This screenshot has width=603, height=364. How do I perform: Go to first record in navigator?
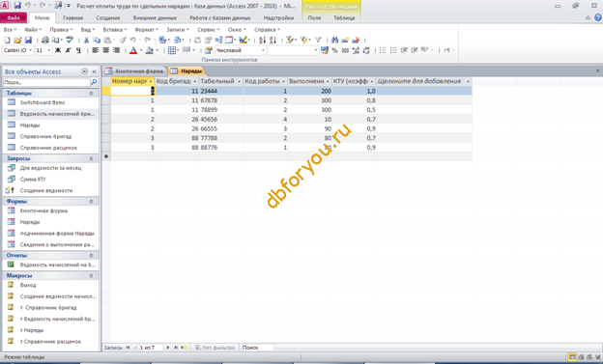pyautogui.click(x=128, y=348)
